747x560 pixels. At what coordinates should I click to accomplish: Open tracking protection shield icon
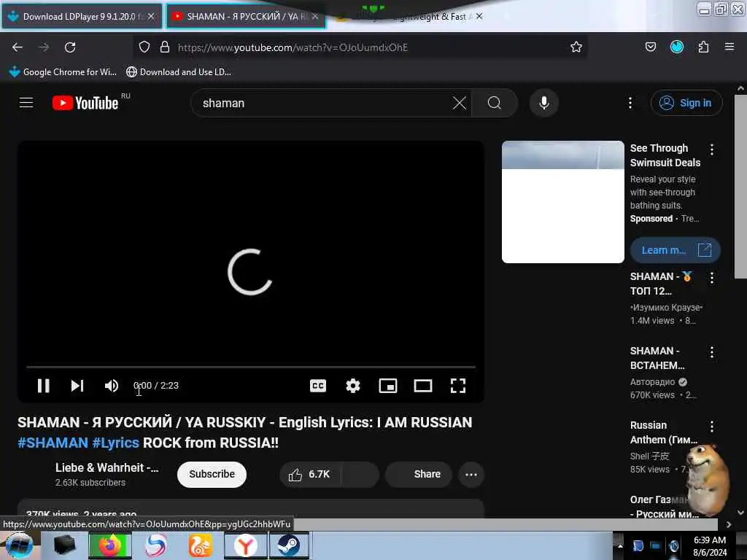(x=144, y=47)
